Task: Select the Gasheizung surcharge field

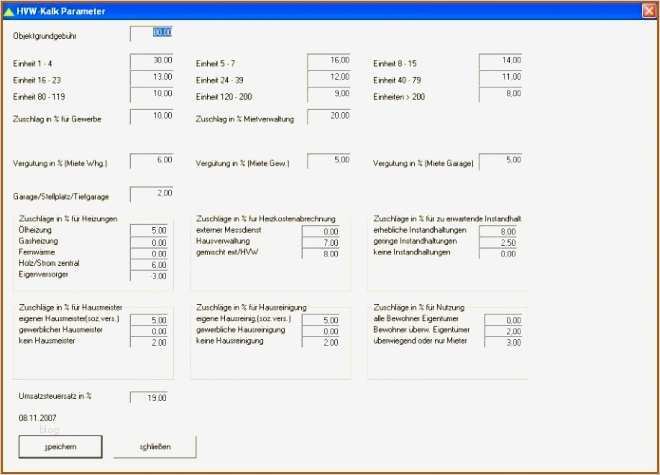Action: coord(149,242)
